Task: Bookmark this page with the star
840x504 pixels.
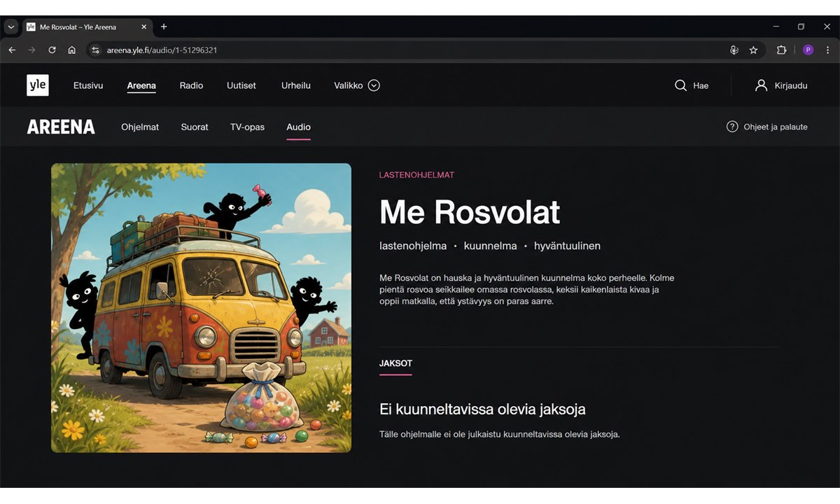Action: point(753,50)
